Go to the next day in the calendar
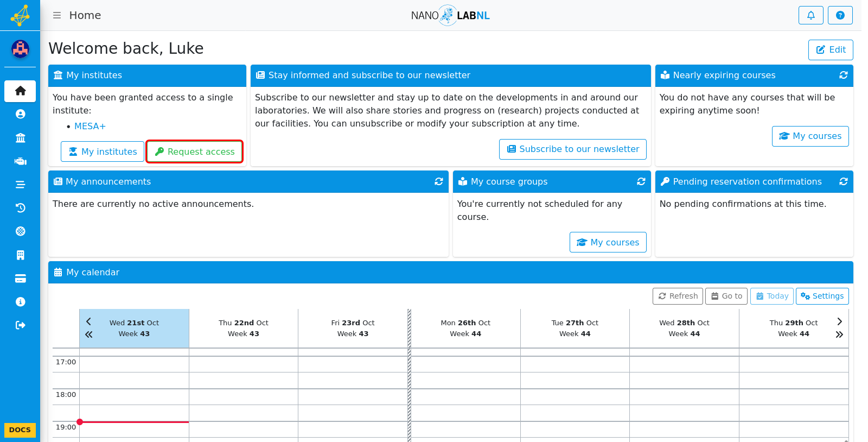This screenshot has width=868, height=442. 839,321
